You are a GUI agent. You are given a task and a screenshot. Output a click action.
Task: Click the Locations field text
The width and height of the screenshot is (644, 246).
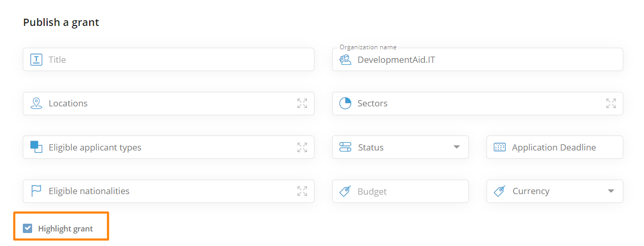coord(68,103)
